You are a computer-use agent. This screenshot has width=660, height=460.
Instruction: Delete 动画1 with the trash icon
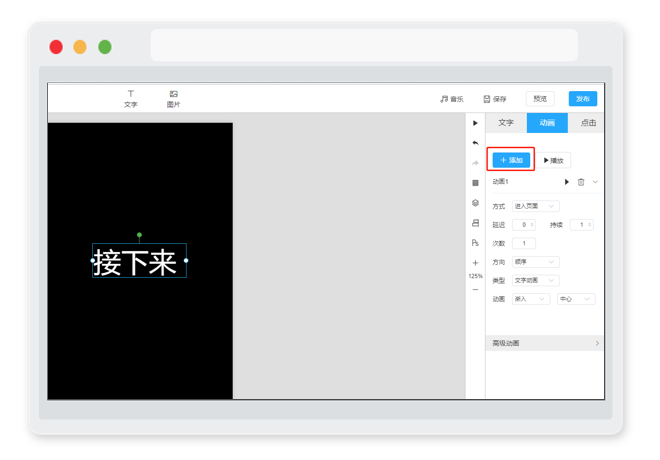581,182
